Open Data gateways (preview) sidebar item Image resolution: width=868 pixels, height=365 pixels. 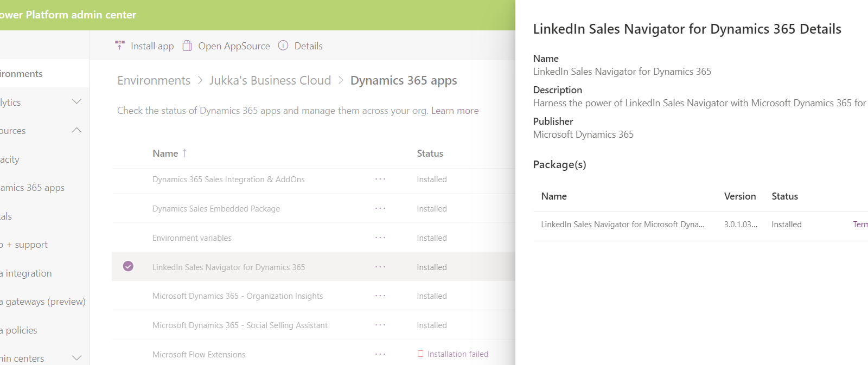(x=43, y=302)
